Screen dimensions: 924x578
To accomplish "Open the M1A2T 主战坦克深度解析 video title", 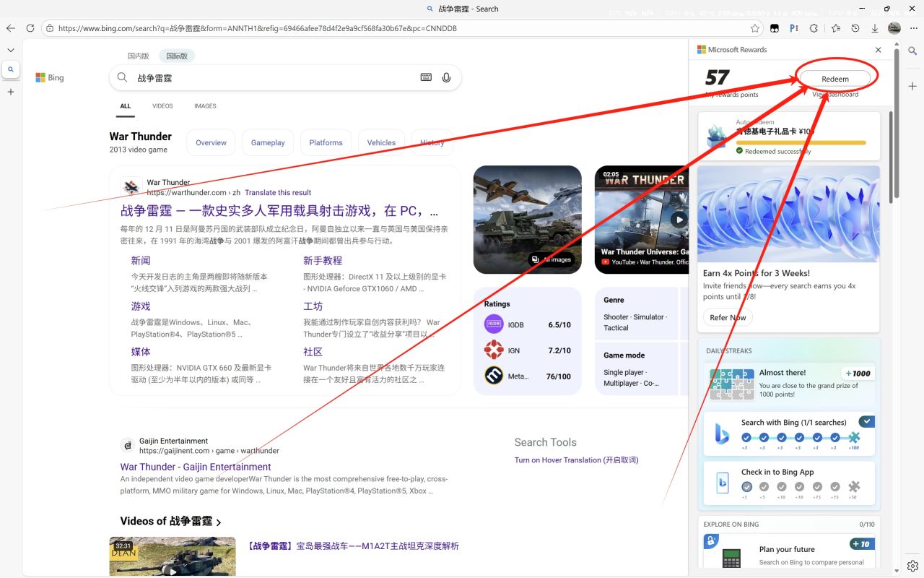I will (353, 546).
